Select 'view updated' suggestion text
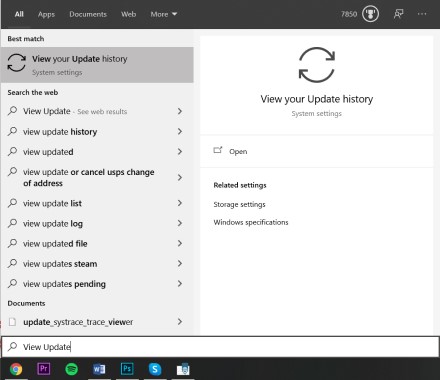This screenshot has height=380, width=440. pyautogui.click(x=48, y=152)
